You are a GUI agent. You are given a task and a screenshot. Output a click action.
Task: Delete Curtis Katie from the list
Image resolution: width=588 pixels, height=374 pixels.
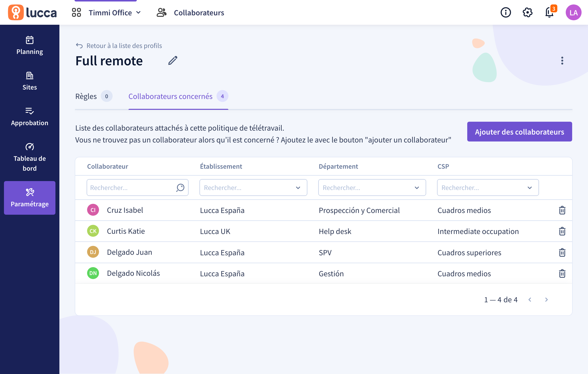pyautogui.click(x=562, y=231)
